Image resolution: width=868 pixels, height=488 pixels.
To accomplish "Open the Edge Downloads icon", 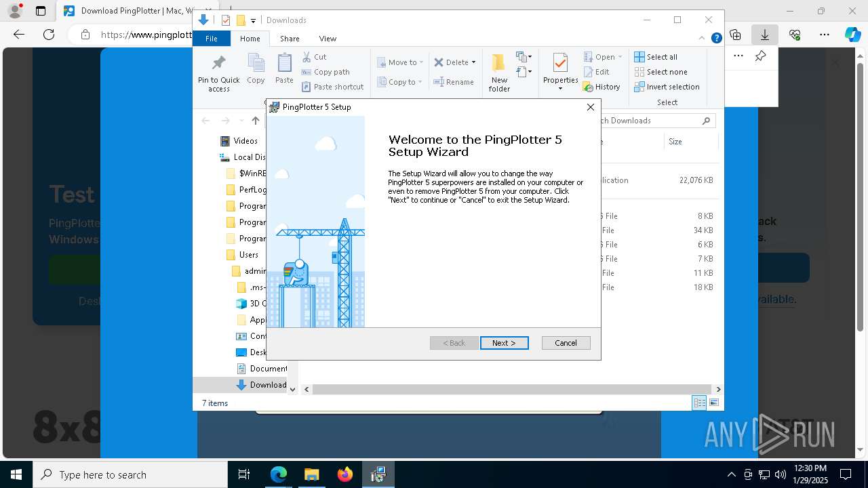I will point(765,35).
